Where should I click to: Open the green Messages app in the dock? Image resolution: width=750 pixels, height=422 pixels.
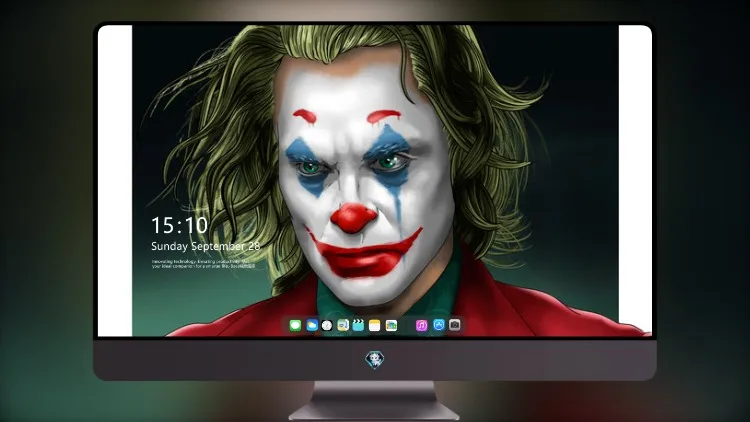point(295,326)
